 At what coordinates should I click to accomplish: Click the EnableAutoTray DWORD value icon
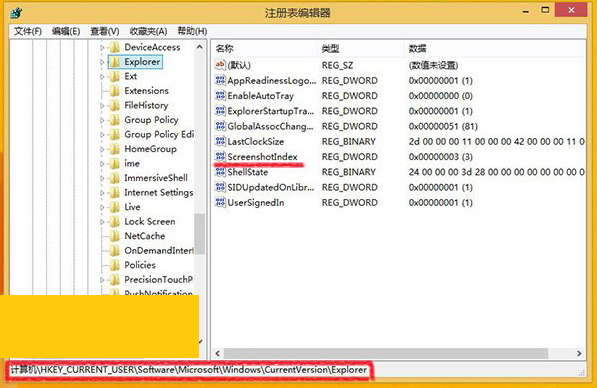point(220,96)
